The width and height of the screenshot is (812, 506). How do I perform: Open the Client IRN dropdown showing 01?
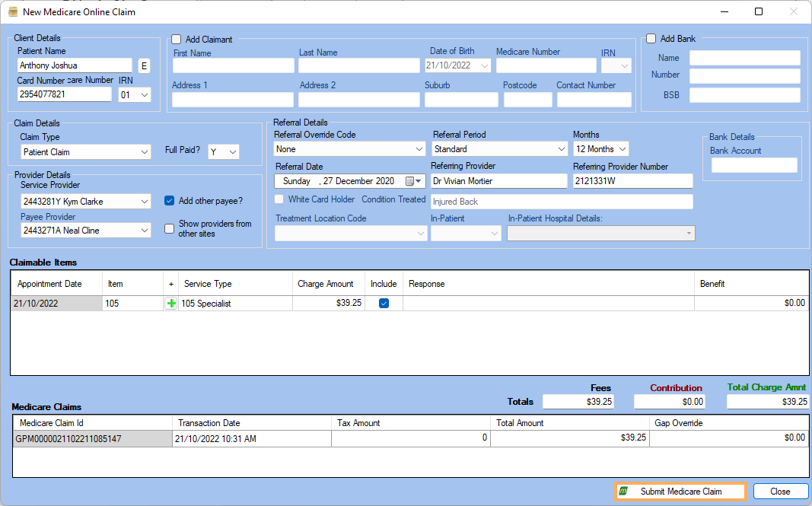145,95
